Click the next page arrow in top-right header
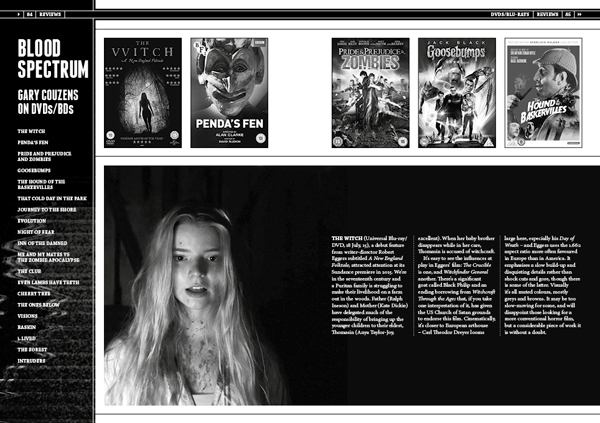600x423 pixels. point(593,5)
